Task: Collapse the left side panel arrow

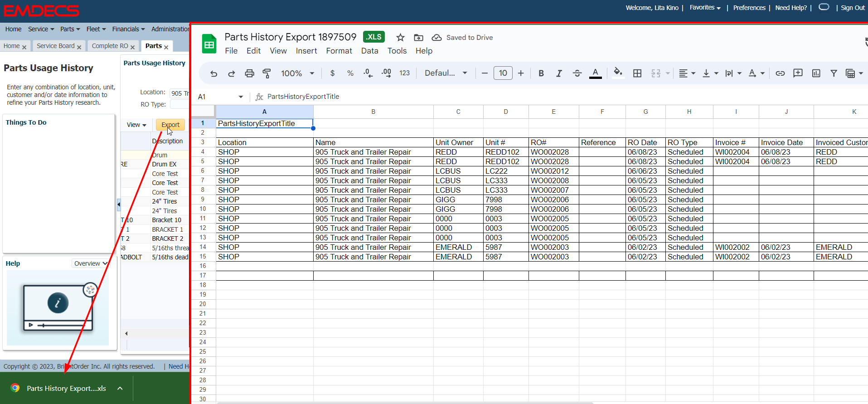Action: pyautogui.click(x=119, y=205)
